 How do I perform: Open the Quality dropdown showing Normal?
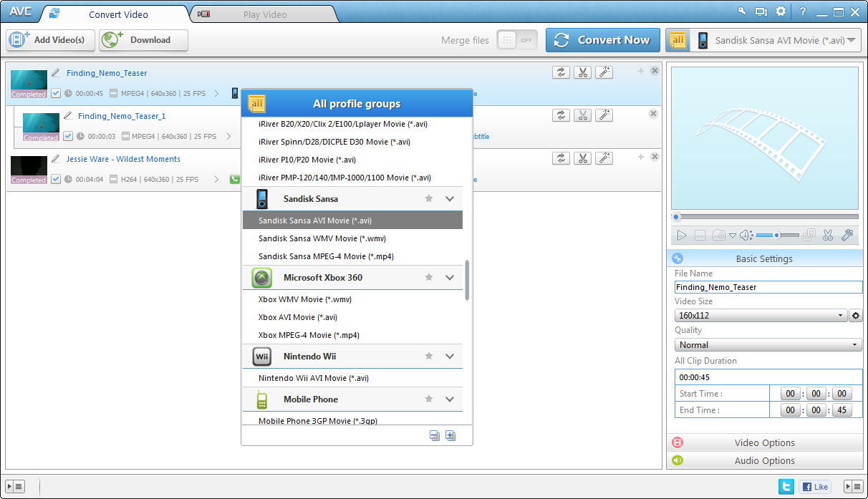pos(767,344)
